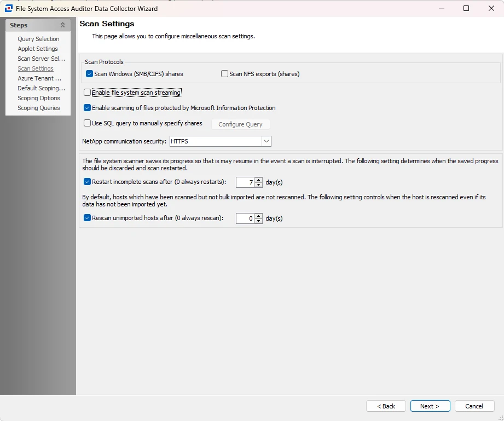Enable file system scan streaming checkbox
This screenshot has height=421, width=504.
click(x=87, y=93)
